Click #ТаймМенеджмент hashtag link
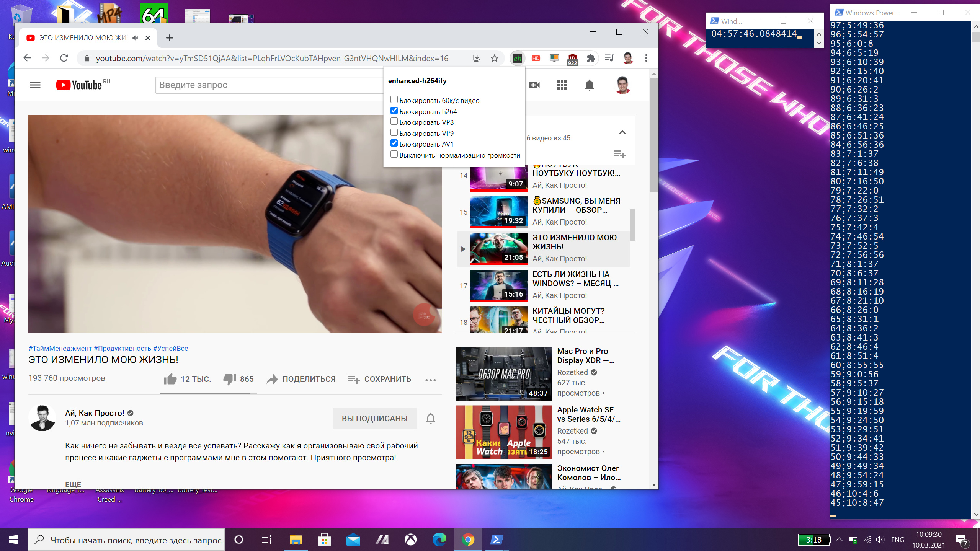Viewport: 980px width, 551px height. [x=60, y=349]
